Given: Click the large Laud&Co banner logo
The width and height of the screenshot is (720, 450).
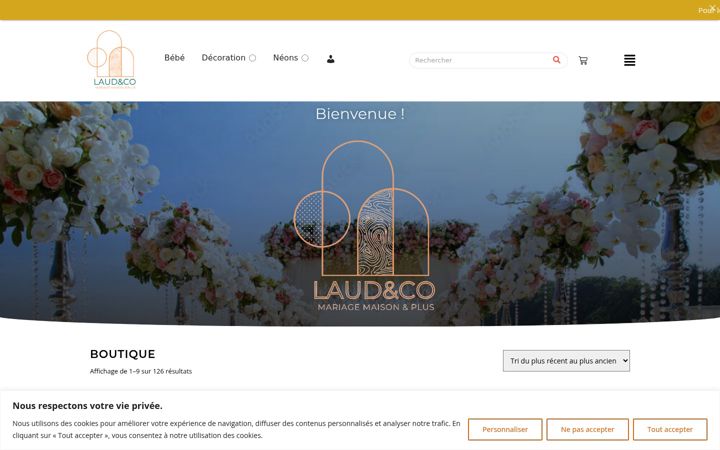Looking at the screenshot, I should tap(363, 226).
